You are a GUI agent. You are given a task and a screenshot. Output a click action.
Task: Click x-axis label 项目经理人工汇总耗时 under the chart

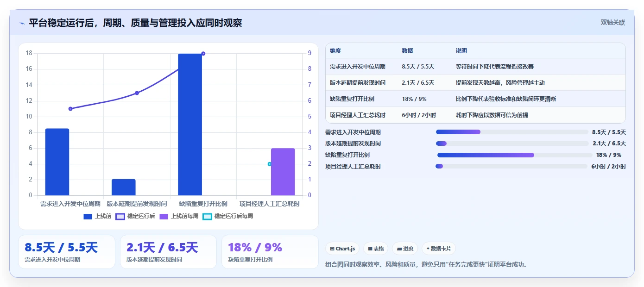point(270,204)
